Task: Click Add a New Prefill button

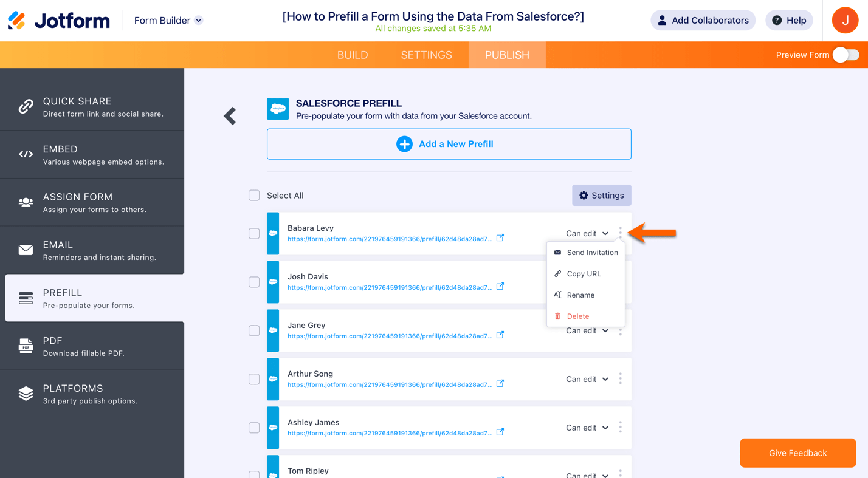Action: [449, 144]
